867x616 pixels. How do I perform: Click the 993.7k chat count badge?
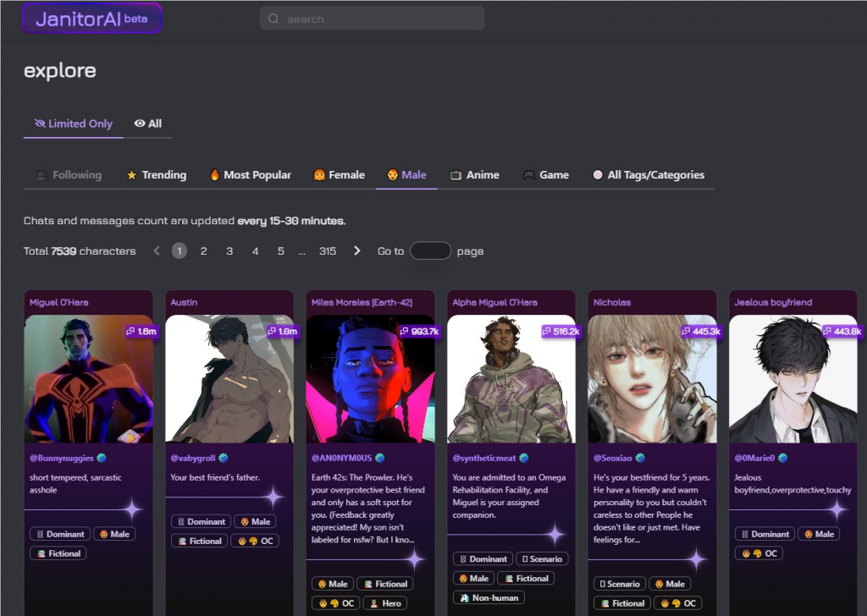pos(419,332)
